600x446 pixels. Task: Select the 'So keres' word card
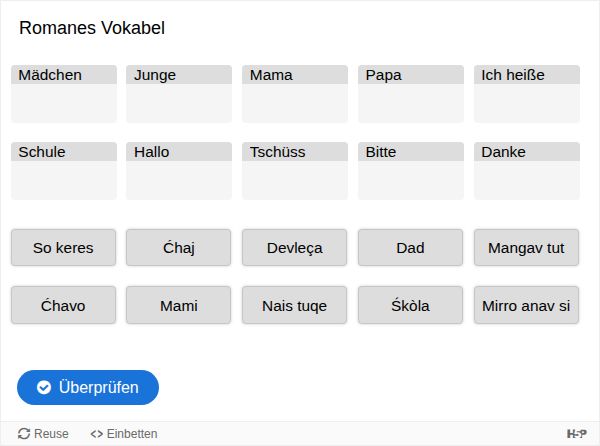coord(63,248)
